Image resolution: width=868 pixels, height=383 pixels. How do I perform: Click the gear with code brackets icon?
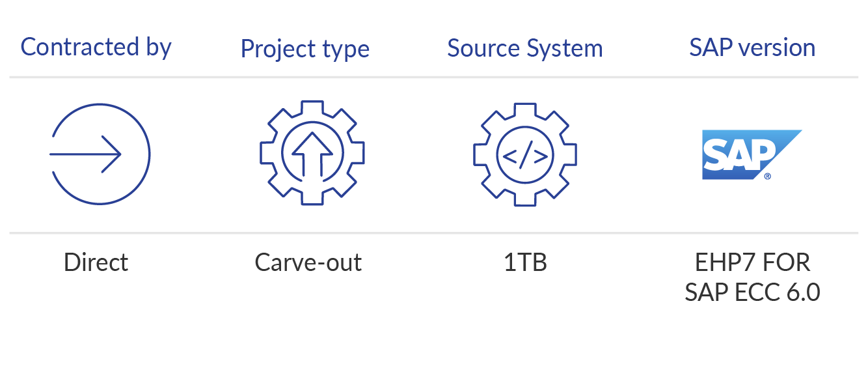(x=525, y=154)
